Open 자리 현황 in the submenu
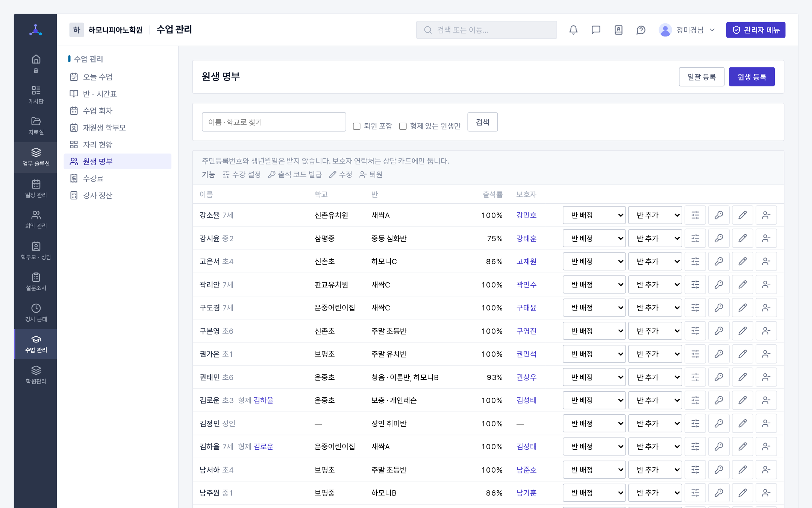 pyautogui.click(x=117, y=144)
